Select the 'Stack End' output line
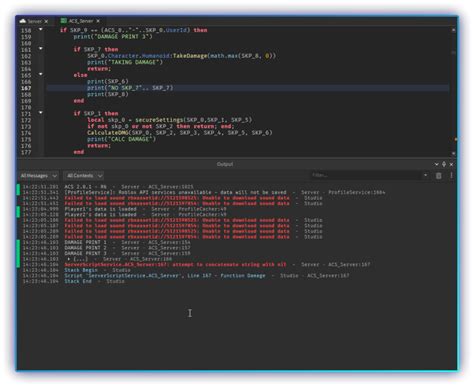Viewport: 474px width, 387px height. pyautogui.click(x=94, y=281)
